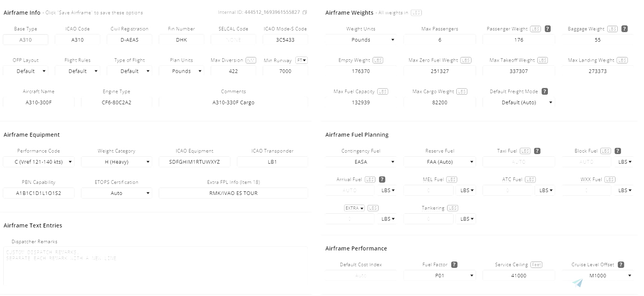Click the ICAO Equipment input field
Viewport: 644px width, 296px height.
(194, 162)
